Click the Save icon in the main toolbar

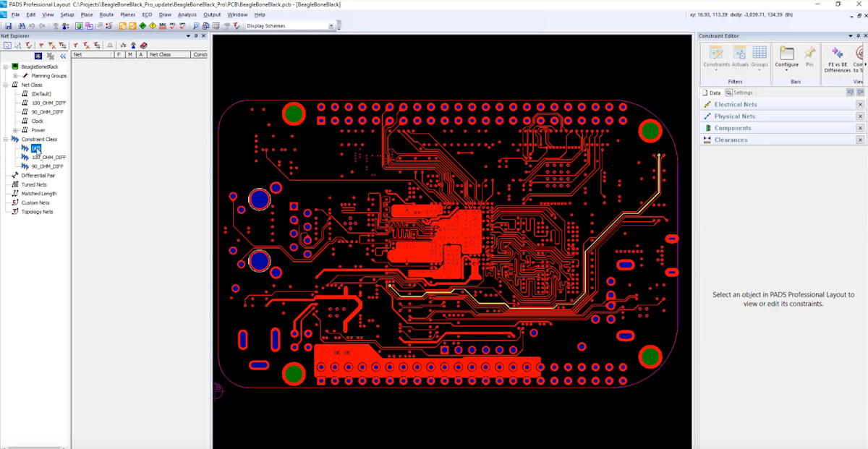coord(8,26)
